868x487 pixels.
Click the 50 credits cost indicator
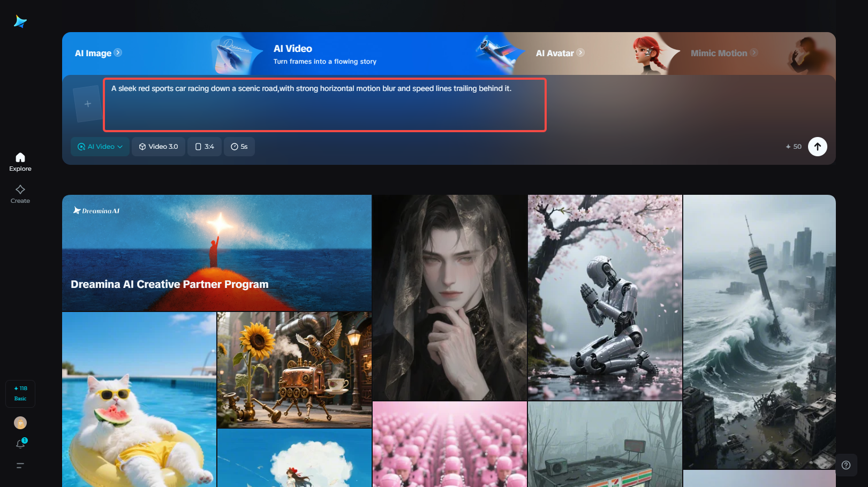click(794, 147)
